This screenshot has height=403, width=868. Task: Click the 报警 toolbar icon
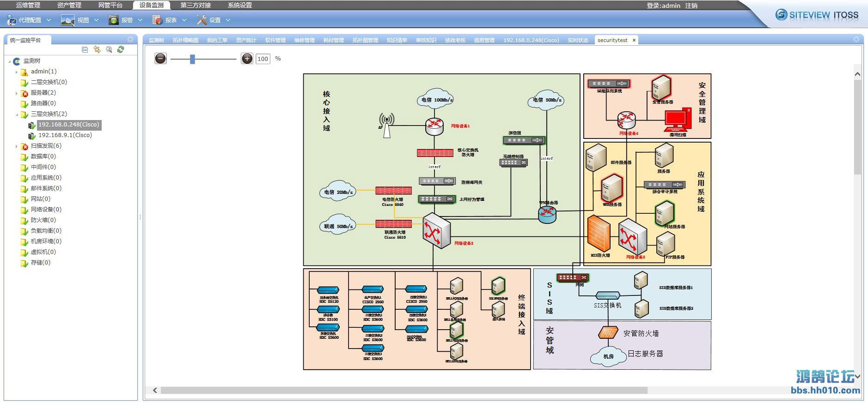tap(113, 20)
